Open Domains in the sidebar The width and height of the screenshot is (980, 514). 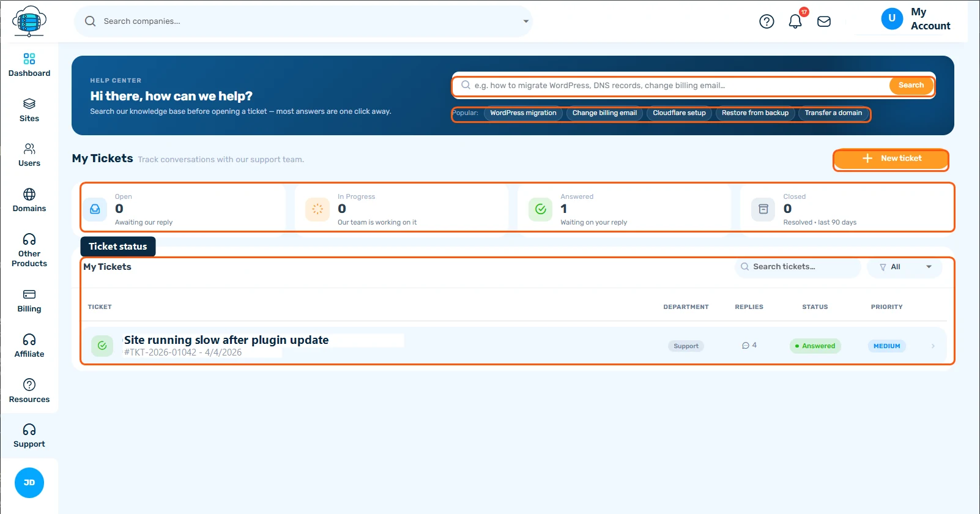tap(29, 200)
